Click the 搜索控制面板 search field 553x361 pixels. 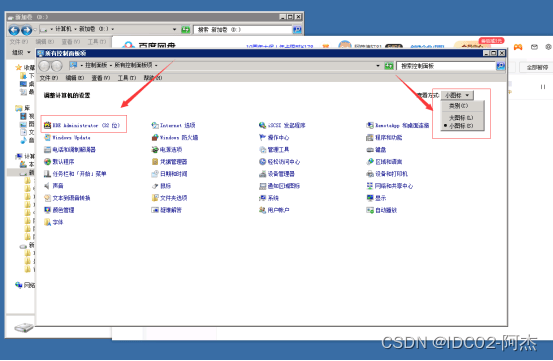pyautogui.click(x=446, y=66)
